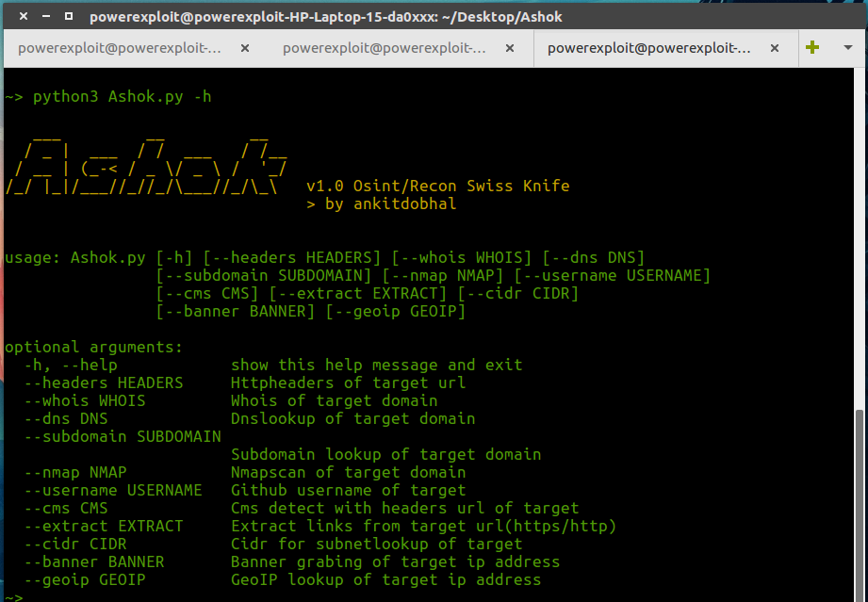Click the X icon on the second tab
This screenshot has height=602, width=868.
[508, 47]
